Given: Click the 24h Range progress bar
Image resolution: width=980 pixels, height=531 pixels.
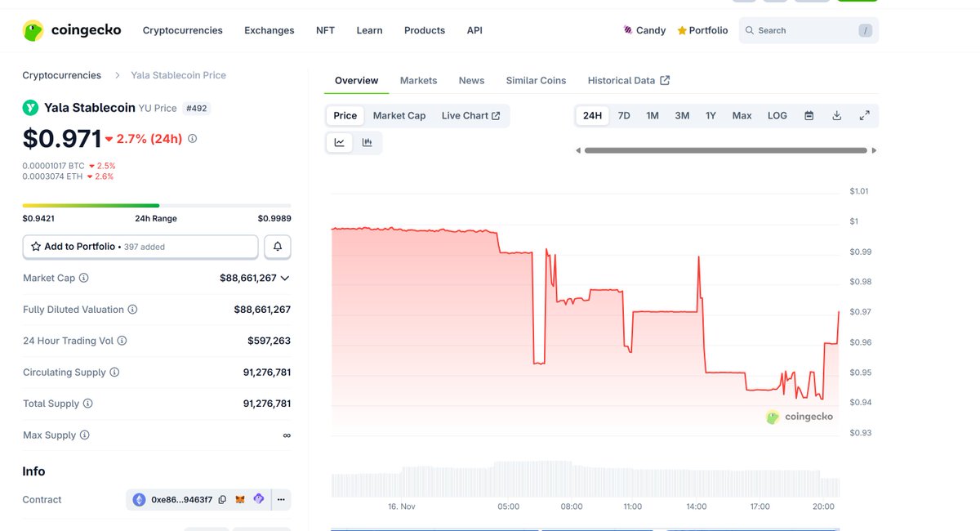Looking at the screenshot, I should pyautogui.click(x=157, y=205).
